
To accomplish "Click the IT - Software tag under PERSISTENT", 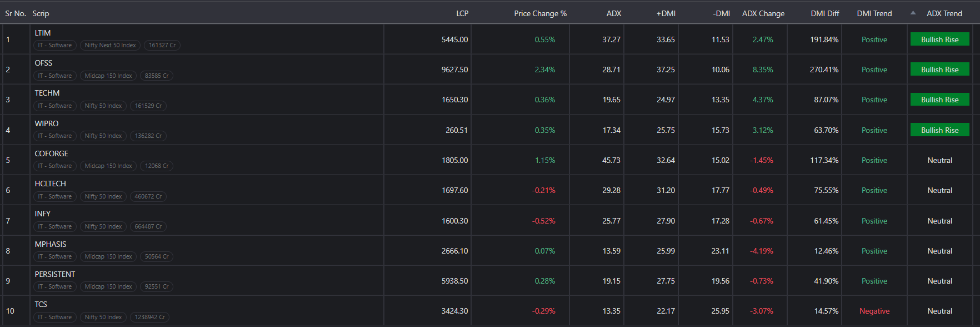I will (55, 286).
